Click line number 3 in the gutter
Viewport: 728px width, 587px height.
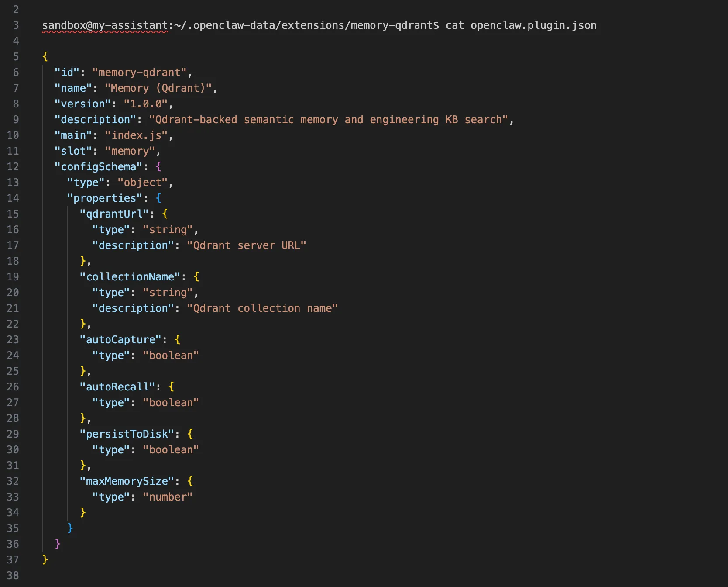16,25
